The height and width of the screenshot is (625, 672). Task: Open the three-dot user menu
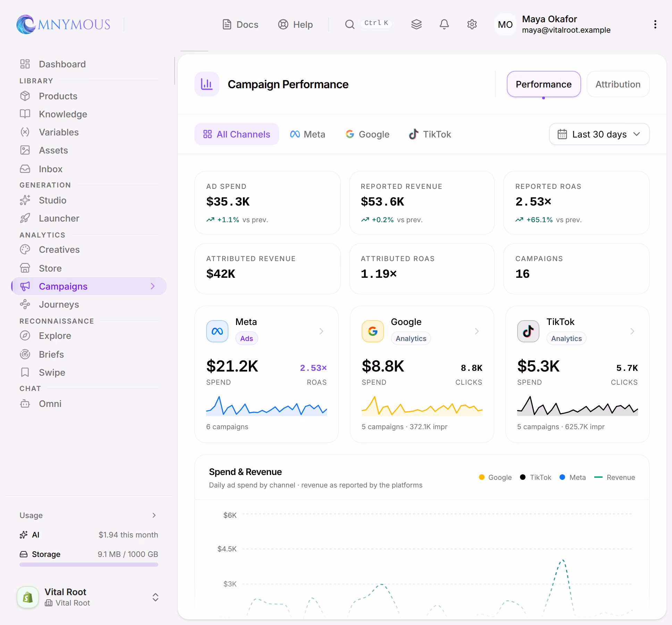(655, 24)
